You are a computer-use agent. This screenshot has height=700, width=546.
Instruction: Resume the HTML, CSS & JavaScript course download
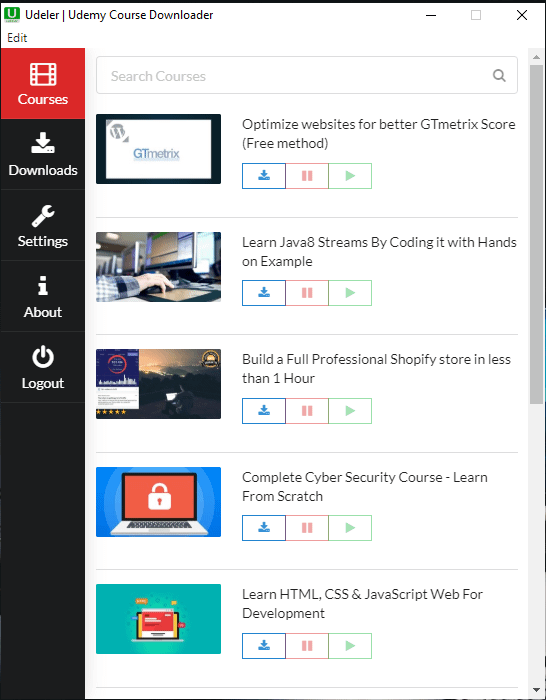click(x=350, y=646)
